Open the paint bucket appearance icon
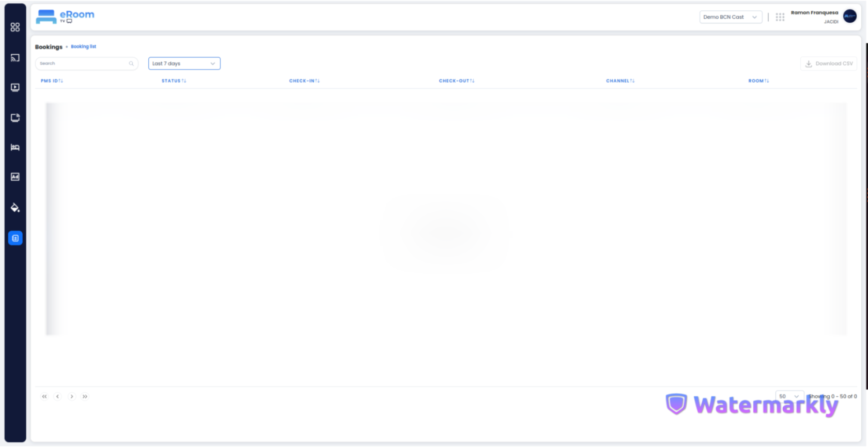 click(15, 207)
